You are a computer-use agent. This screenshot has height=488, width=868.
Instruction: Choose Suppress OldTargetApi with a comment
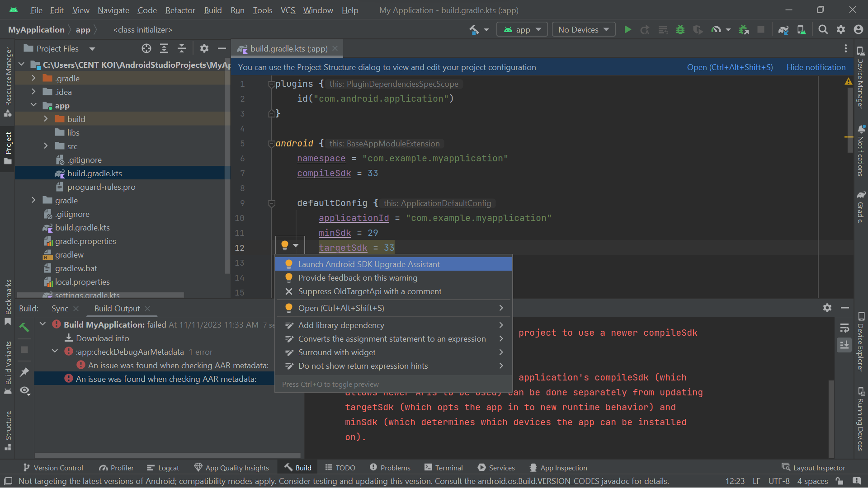393,291
